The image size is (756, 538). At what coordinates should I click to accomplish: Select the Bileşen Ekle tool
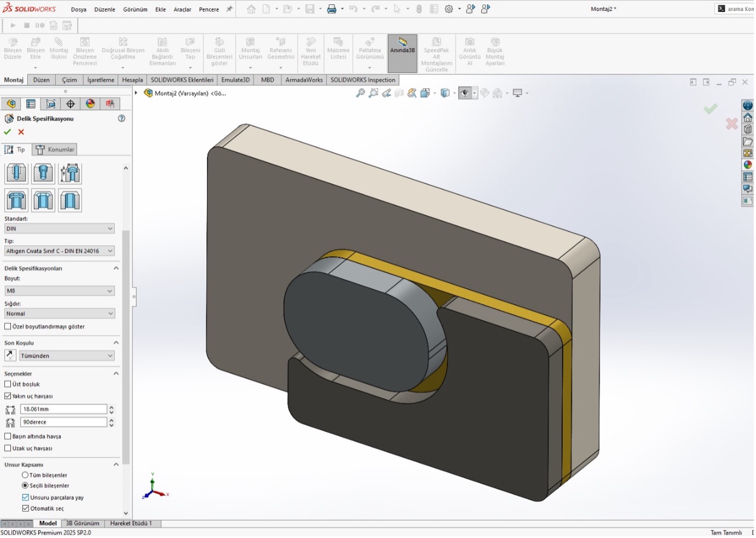tap(36, 49)
